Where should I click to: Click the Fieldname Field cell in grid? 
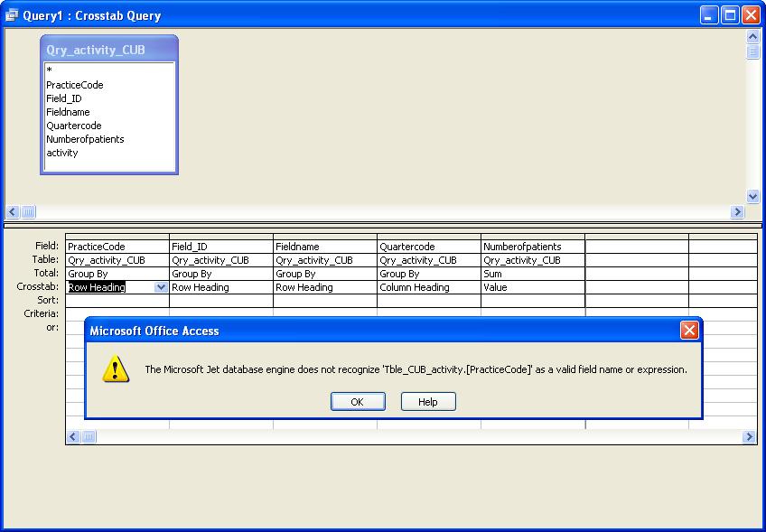[x=325, y=247]
